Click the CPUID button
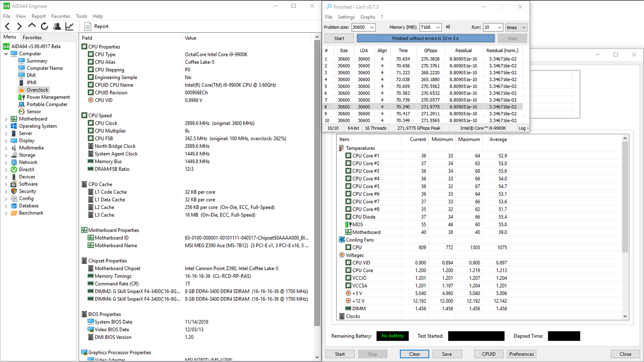 (x=489, y=354)
